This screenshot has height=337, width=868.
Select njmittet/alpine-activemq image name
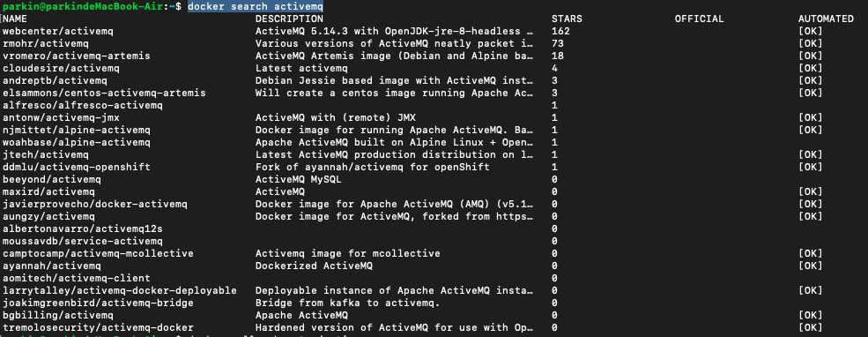pos(77,130)
